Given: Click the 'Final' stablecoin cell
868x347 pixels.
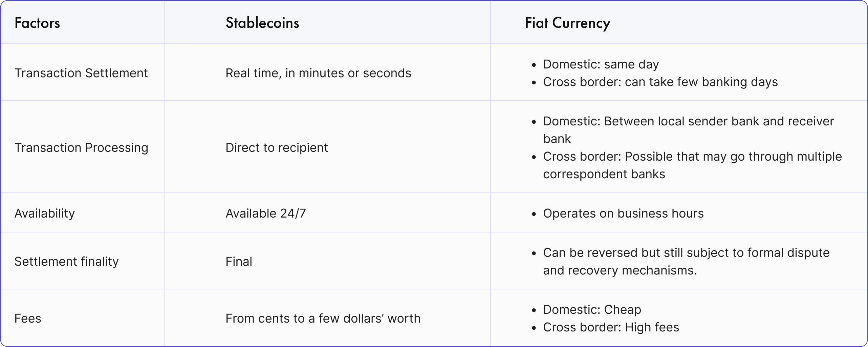Looking at the screenshot, I should [x=239, y=262].
